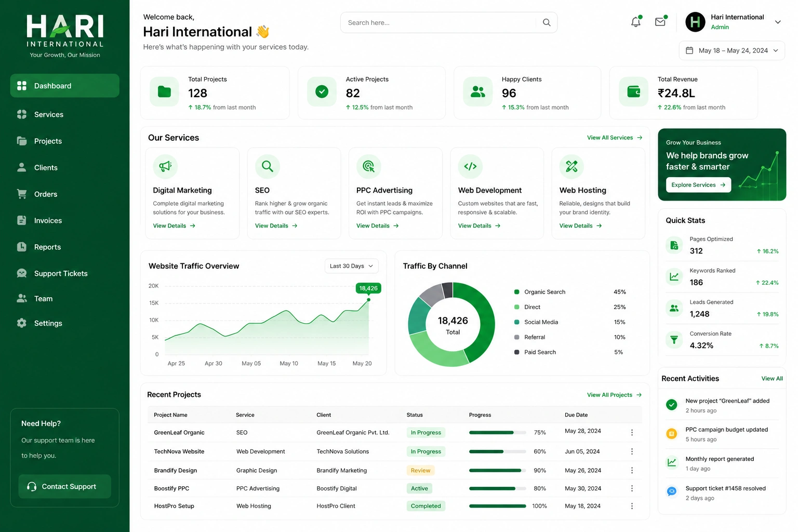Open View Details for Digital Marketing
This screenshot has width=798, height=532.
tap(174, 226)
